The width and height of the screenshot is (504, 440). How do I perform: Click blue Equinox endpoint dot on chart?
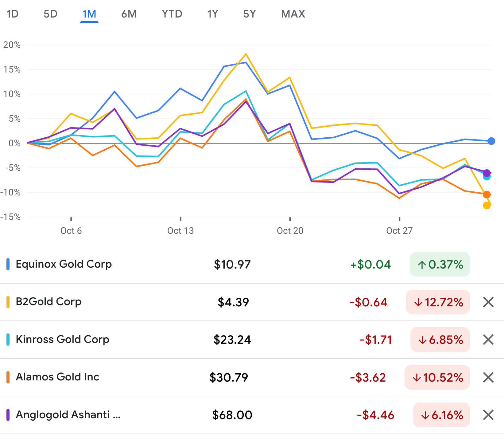point(491,141)
